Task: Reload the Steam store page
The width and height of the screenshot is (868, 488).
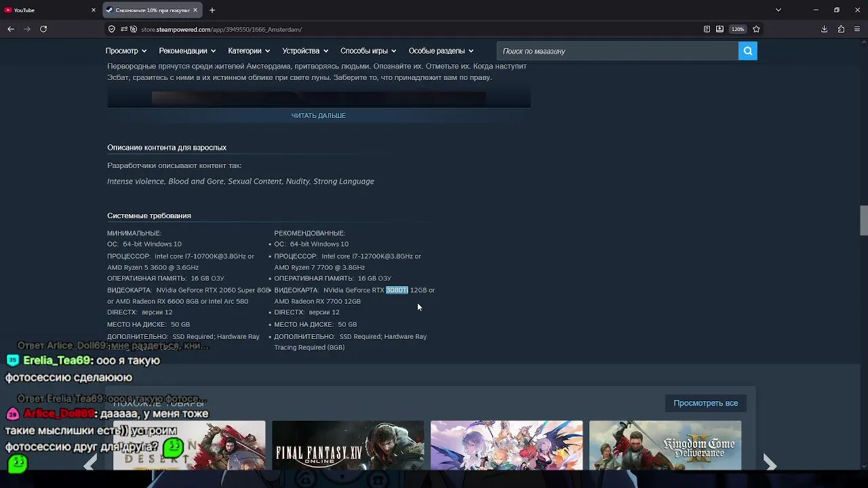Action: pyautogui.click(x=43, y=29)
